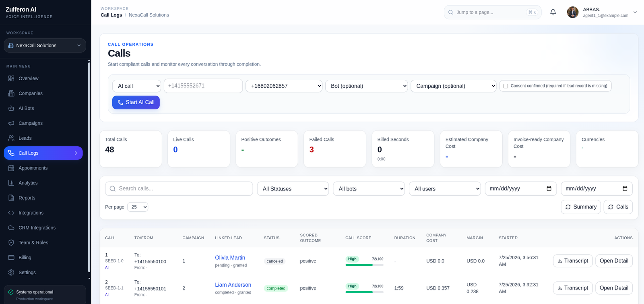Click ABBAS user avatar picture
The width and height of the screenshot is (644, 304).
[x=572, y=12]
